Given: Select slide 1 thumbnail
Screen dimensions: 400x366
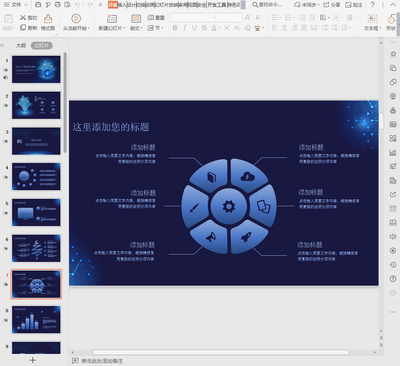Looking at the screenshot, I should (x=36, y=69).
